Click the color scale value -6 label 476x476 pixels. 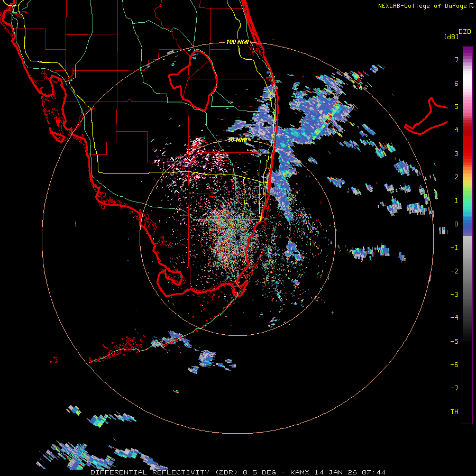(x=454, y=364)
